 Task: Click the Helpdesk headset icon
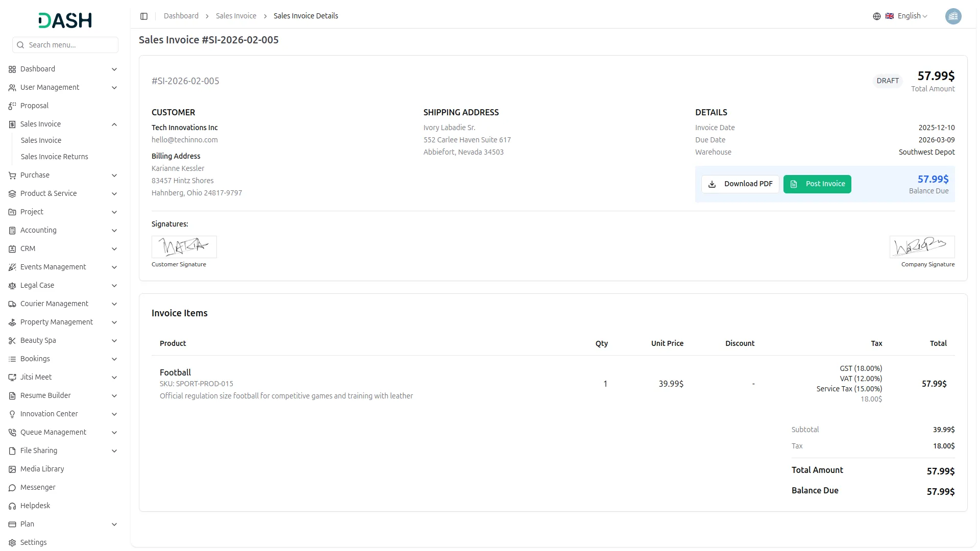point(12,506)
